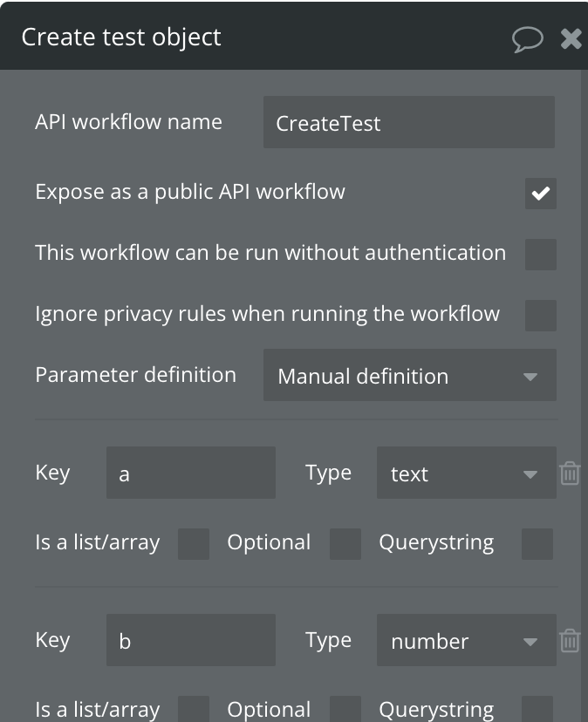Enable "Optional" for parameter b
Image resolution: width=588 pixels, height=722 pixels.
345,709
